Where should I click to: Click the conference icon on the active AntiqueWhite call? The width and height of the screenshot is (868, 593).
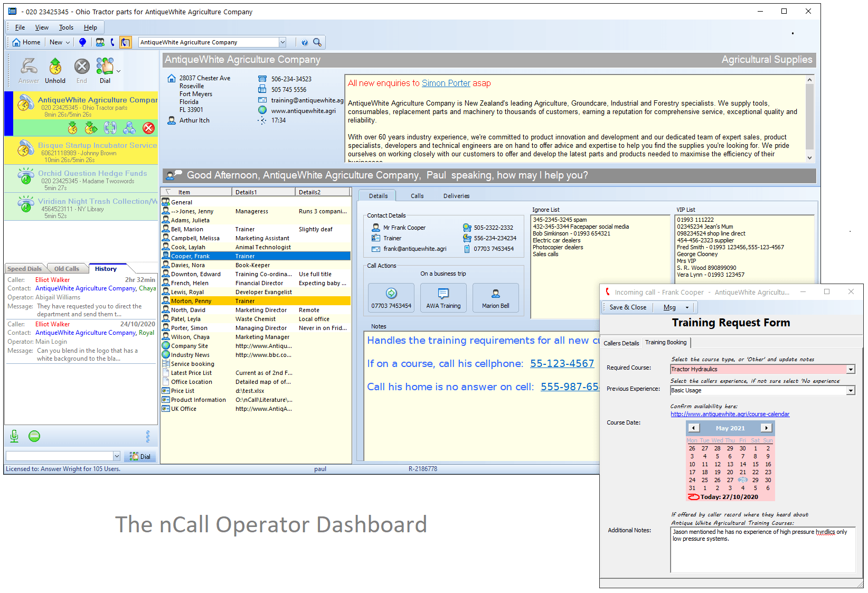(x=129, y=128)
